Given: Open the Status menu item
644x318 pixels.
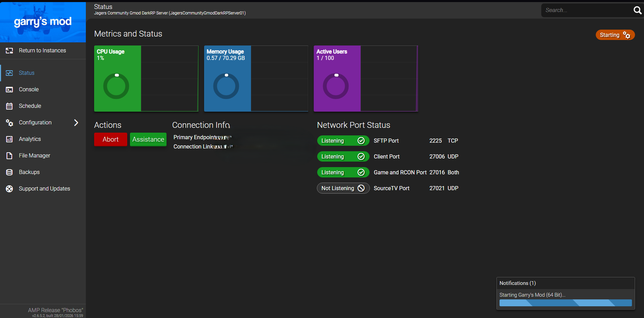Looking at the screenshot, I should (x=27, y=73).
